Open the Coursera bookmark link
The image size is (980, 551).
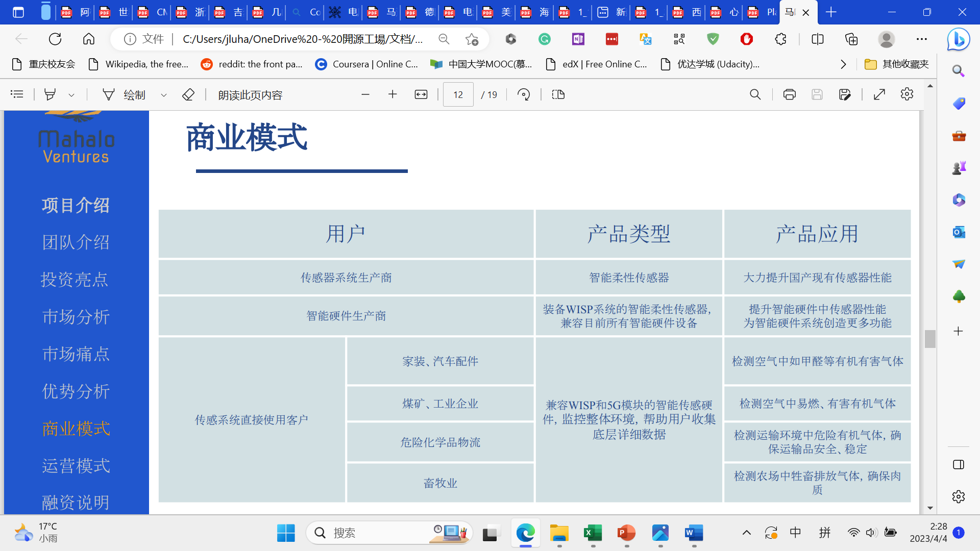366,64
